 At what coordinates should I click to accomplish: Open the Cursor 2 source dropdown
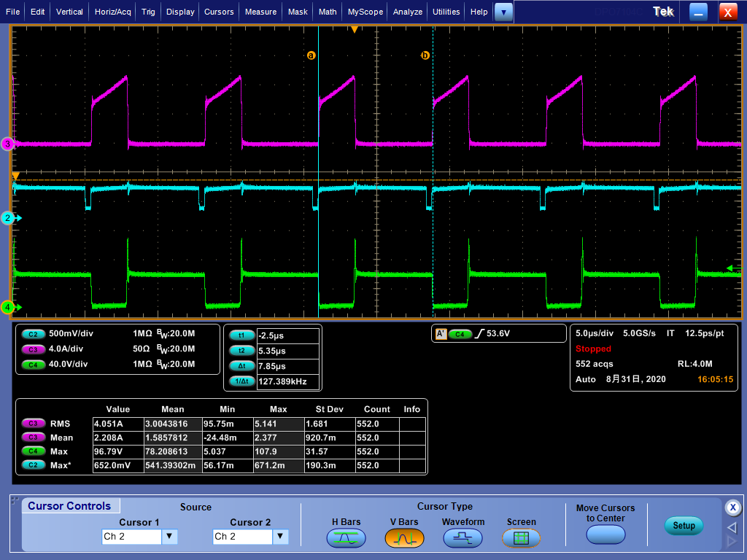point(280,537)
